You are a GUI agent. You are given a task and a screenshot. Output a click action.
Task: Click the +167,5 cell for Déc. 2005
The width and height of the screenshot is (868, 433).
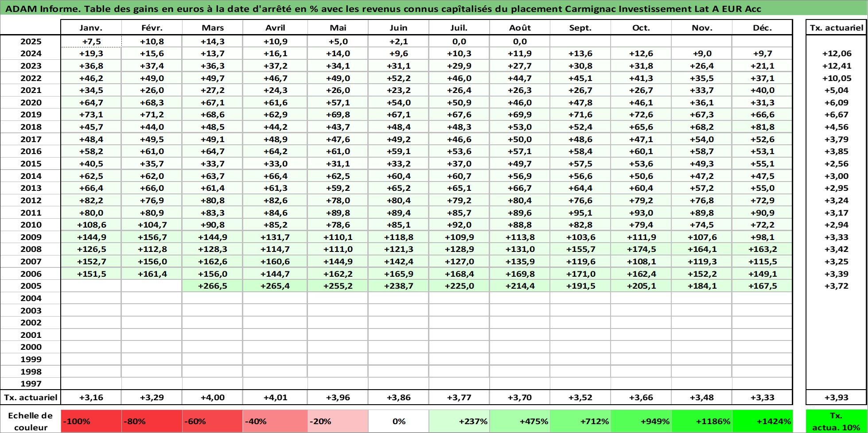tap(762, 286)
